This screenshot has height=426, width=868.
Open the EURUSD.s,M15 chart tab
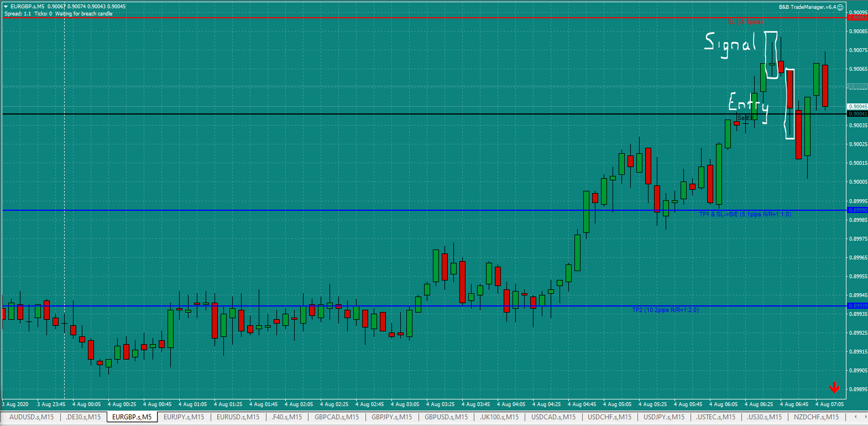coord(238,417)
